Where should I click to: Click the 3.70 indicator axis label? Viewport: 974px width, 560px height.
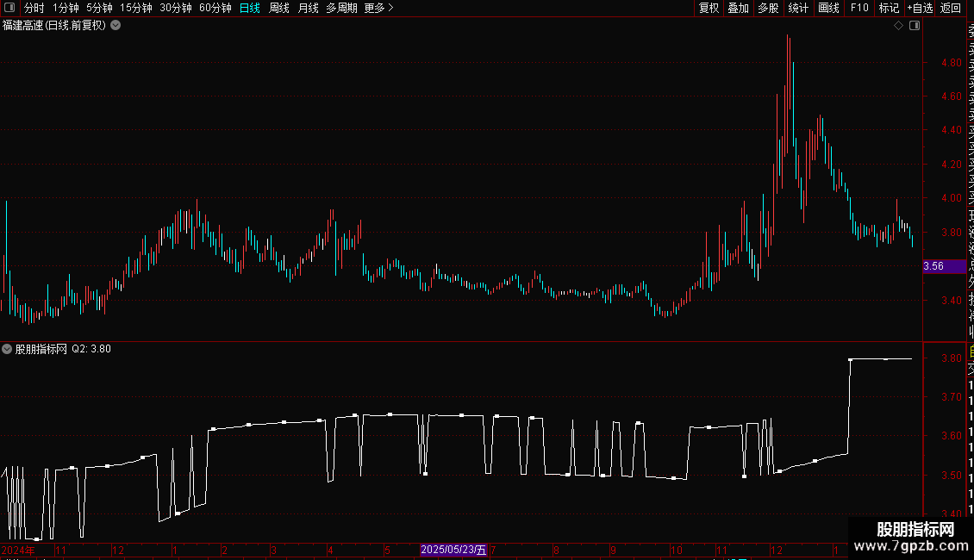[x=952, y=396]
